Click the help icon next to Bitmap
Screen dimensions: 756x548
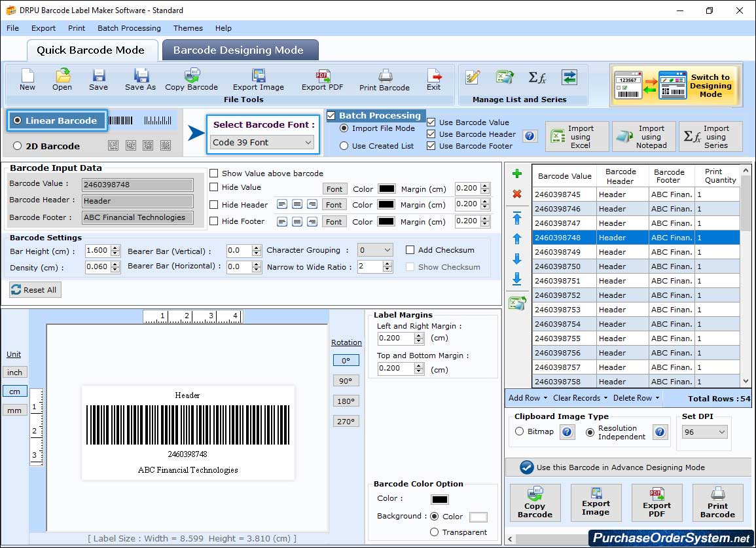click(x=567, y=432)
